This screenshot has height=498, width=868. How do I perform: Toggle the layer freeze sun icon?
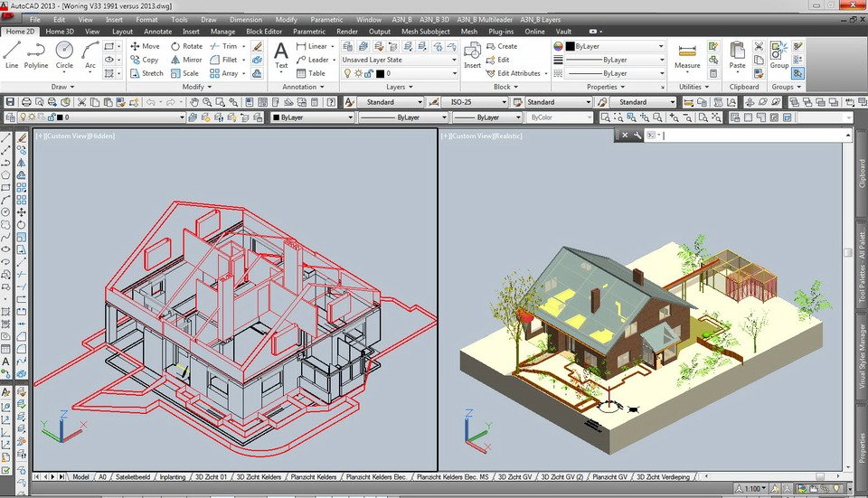[357, 74]
